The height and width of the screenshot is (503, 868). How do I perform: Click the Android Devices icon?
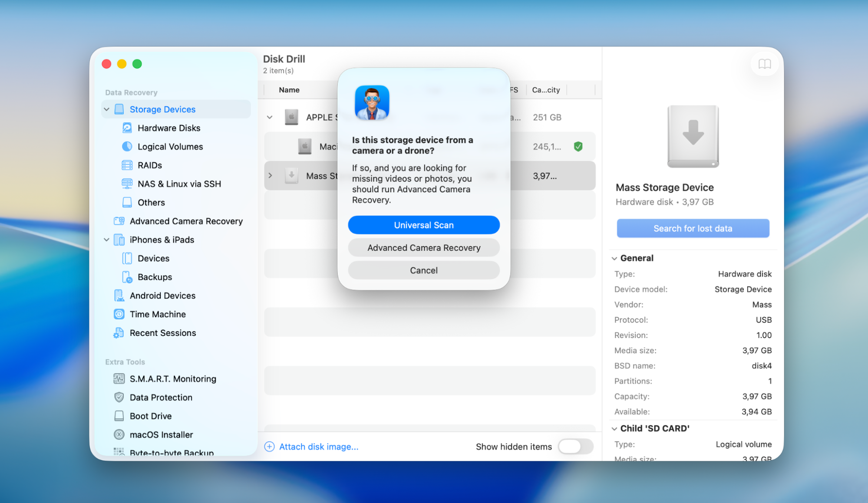tap(119, 296)
